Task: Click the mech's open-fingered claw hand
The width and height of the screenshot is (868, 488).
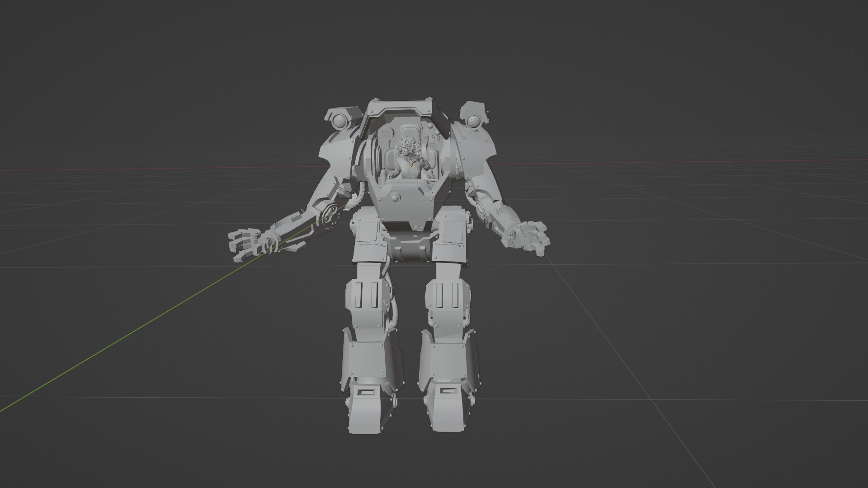Action: 247,245
